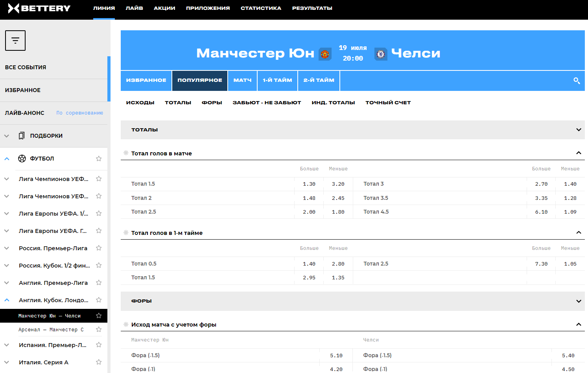Favorite the Манчестер Юн — Челси match
This screenshot has height=373, width=588.
[99, 316]
